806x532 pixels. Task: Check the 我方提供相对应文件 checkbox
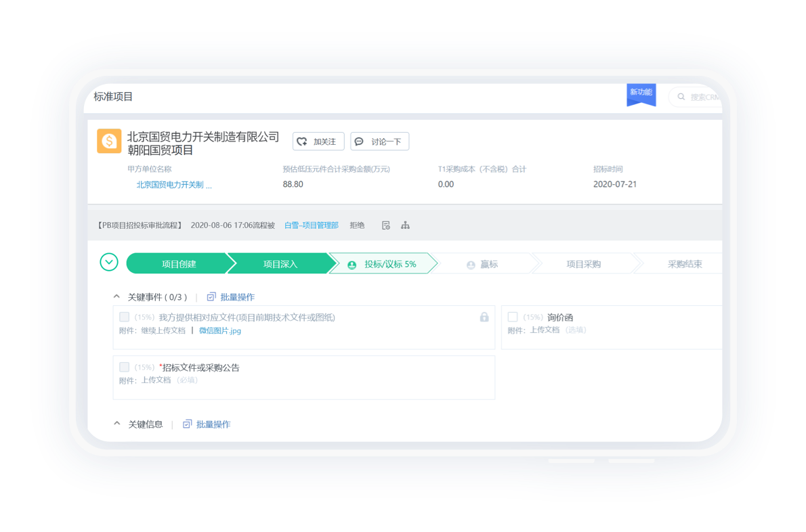click(124, 317)
